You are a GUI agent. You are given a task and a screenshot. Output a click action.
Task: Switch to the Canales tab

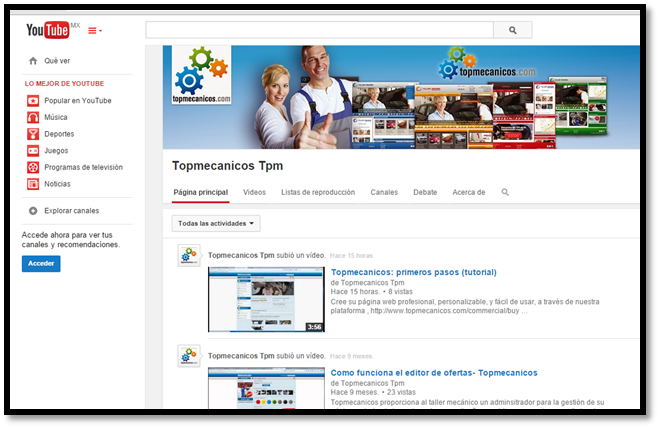[x=384, y=193]
